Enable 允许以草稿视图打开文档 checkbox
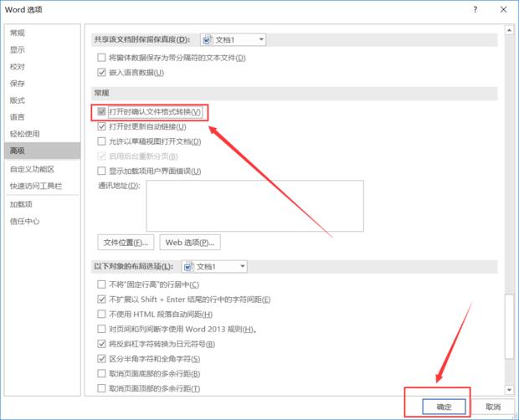This screenshot has width=519, height=420. coord(102,141)
